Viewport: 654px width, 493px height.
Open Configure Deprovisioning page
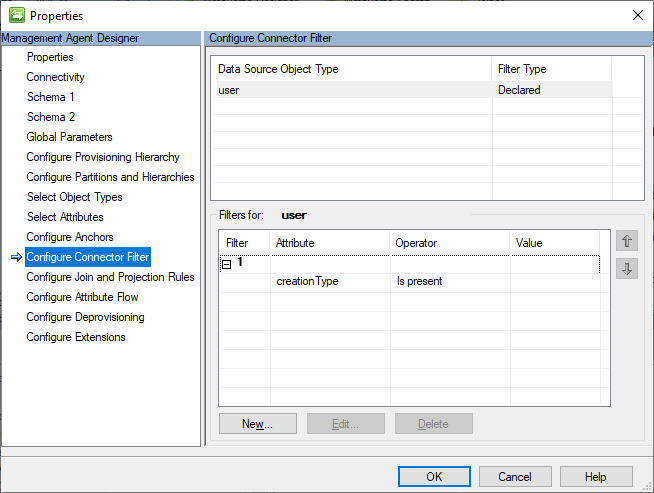(85, 317)
